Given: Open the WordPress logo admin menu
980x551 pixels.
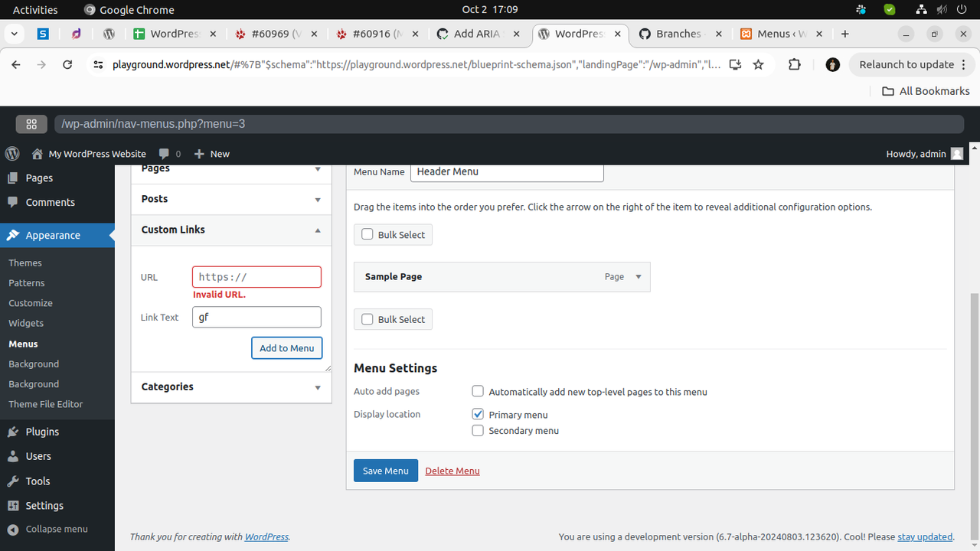Looking at the screenshot, I should pos(12,154).
